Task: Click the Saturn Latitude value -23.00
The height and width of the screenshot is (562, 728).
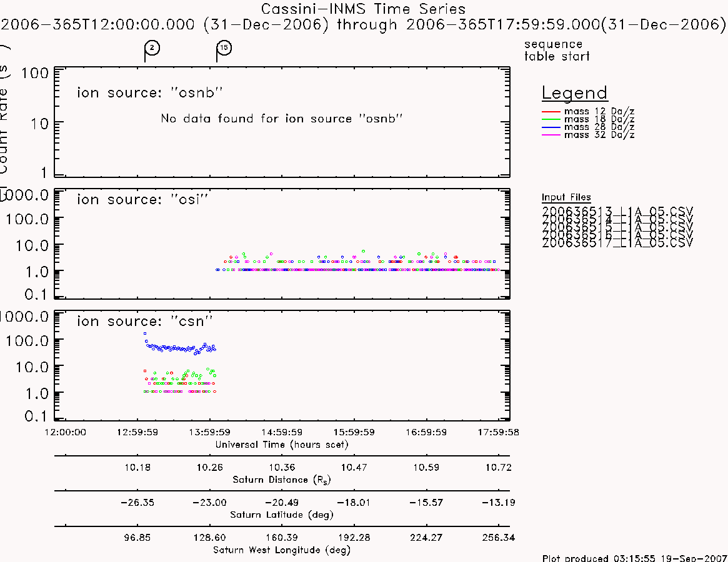Action: tap(209, 503)
